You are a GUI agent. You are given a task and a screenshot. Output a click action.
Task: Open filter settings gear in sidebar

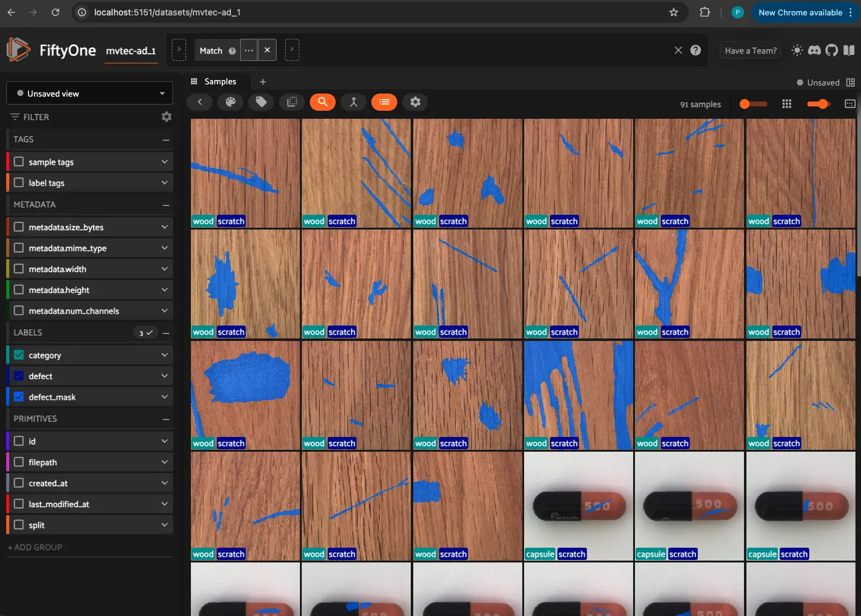point(166,116)
